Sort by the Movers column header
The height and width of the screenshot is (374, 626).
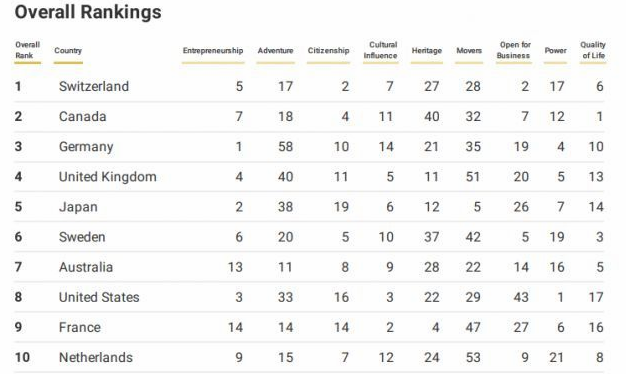click(469, 51)
